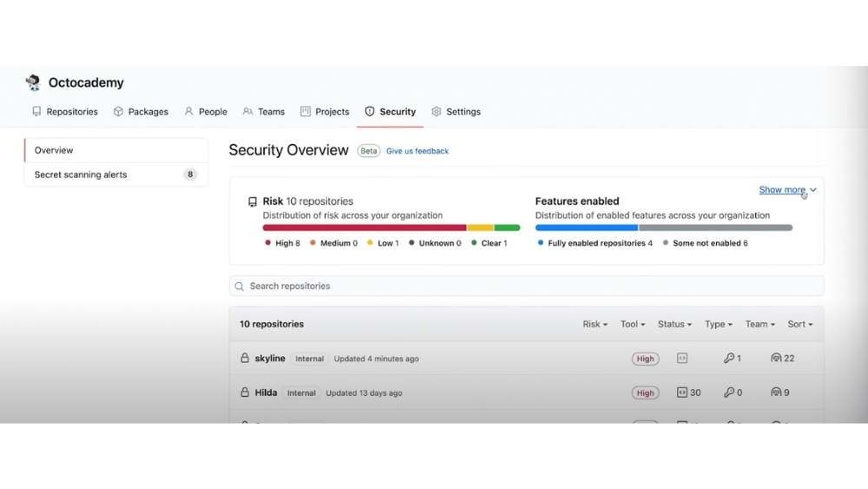The width and height of the screenshot is (868, 489).
Task: Click the High risk badge for Hilda
Action: (646, 393)
